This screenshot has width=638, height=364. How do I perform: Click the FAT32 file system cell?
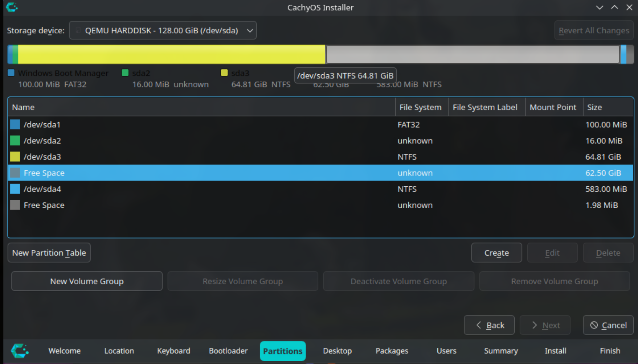409,124
